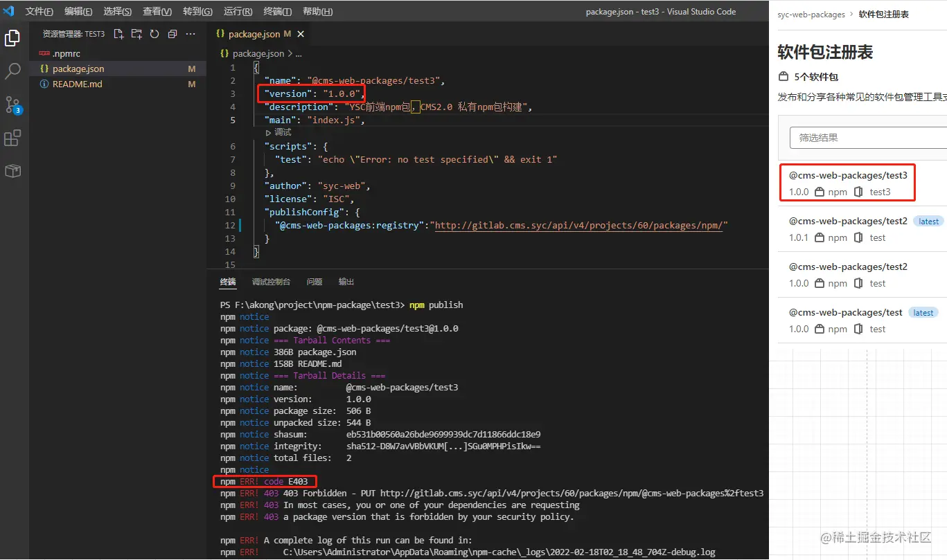Screen dimensions: 947x560
Task: Focus the 筛选结果 filter input
Action: [868, 138]
